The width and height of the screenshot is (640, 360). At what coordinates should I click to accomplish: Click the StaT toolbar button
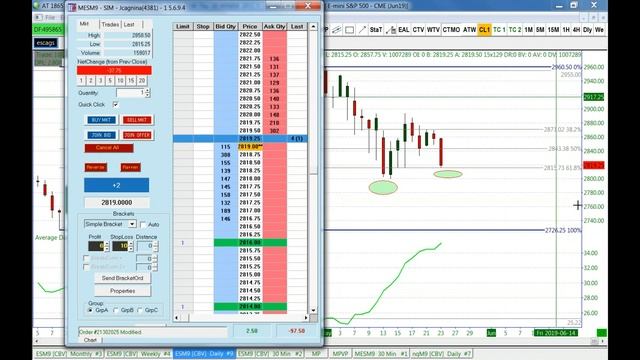(376, 30)
